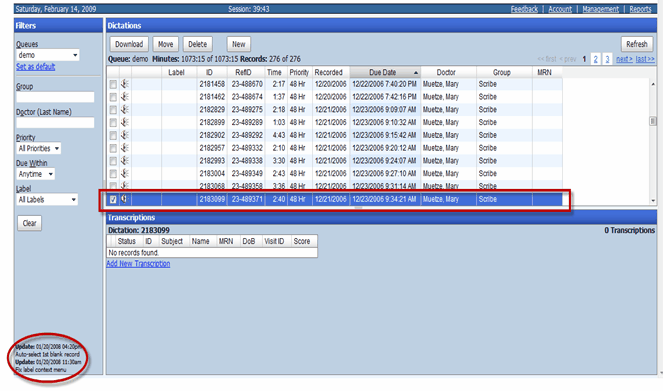The image size is (663, 391).
Task: Sort transcriptions by Subject column
Action: [x=172, y=241]
